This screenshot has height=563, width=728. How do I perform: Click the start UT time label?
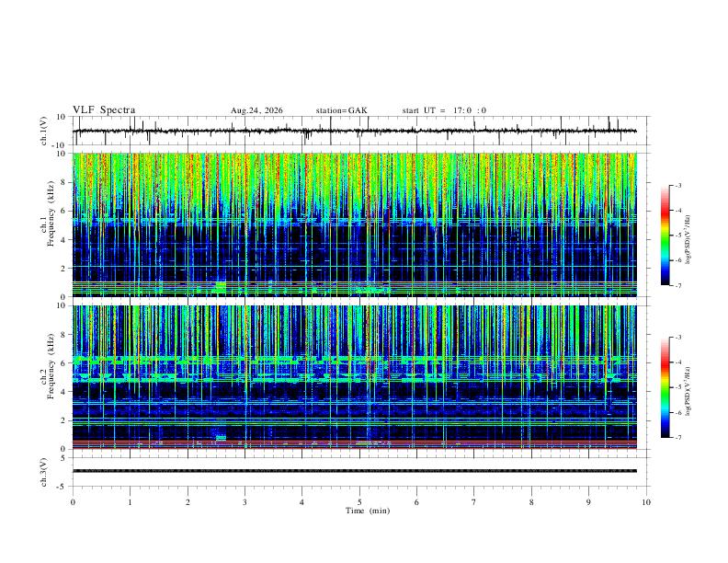coord(444,110)
